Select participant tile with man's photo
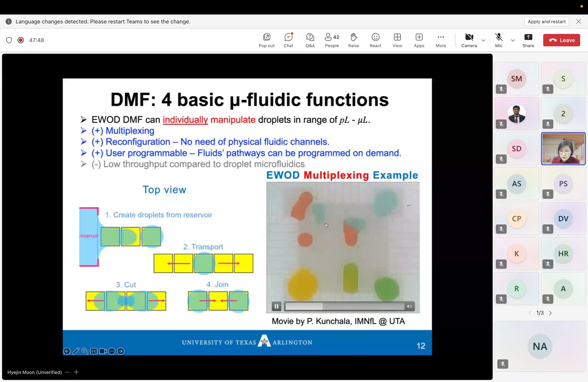 click(x=516, y=114)
